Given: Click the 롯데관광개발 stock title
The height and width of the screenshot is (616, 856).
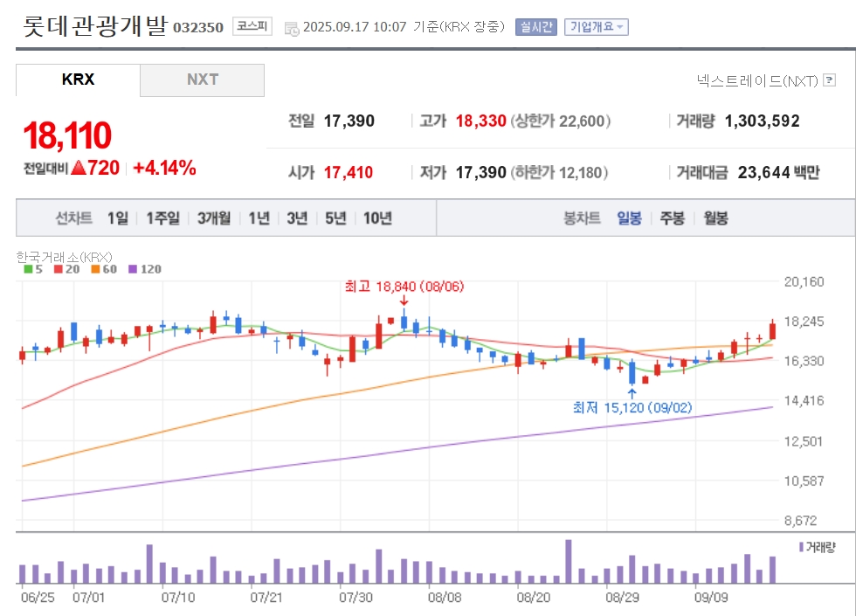Looking at the screenshot, I should coord(95,25).
